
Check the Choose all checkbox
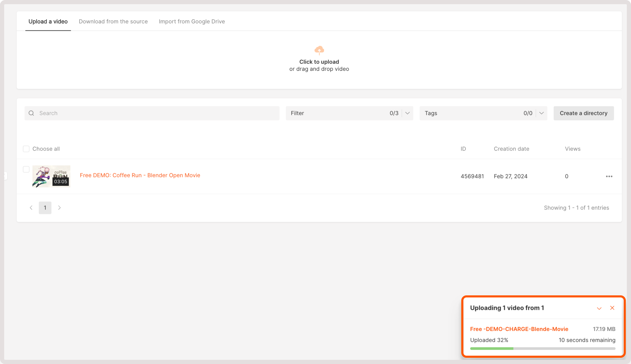coord(26,149)
